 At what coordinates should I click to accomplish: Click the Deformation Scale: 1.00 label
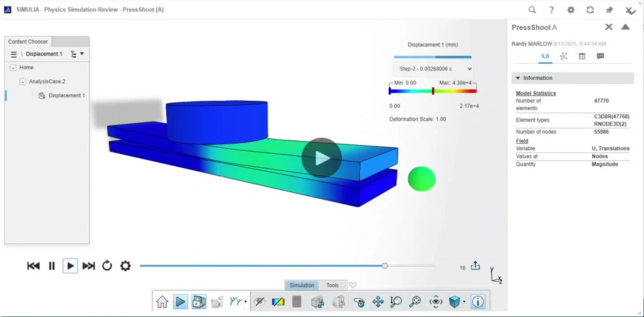coord(418,119)
